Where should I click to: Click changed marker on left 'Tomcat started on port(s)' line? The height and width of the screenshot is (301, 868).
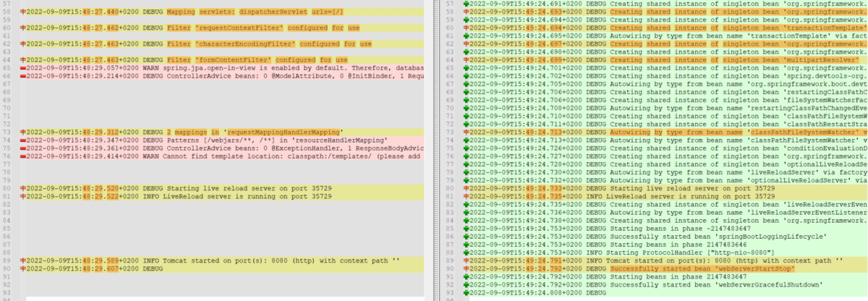click(x=24, y=260)
